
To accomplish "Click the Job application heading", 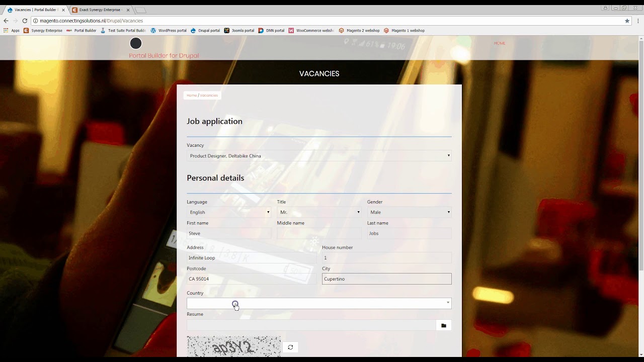I will (214, 121).
